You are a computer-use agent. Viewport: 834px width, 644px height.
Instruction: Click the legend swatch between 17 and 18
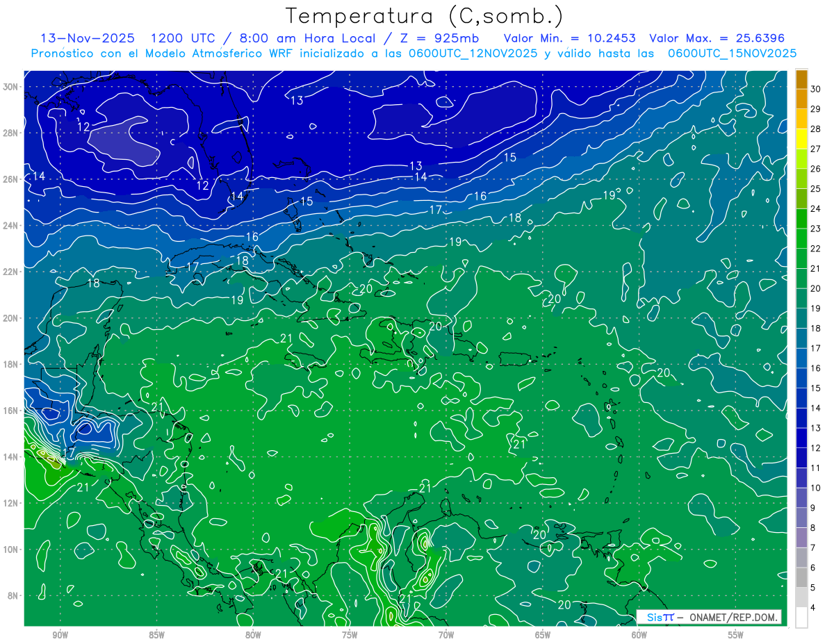pyautogui.click(x=801, y=338)
